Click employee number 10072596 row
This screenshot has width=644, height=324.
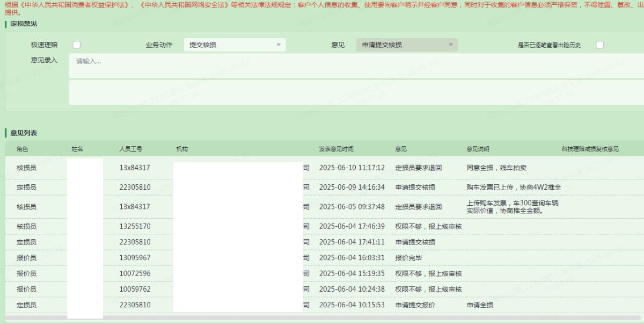[x=135, y=273]
